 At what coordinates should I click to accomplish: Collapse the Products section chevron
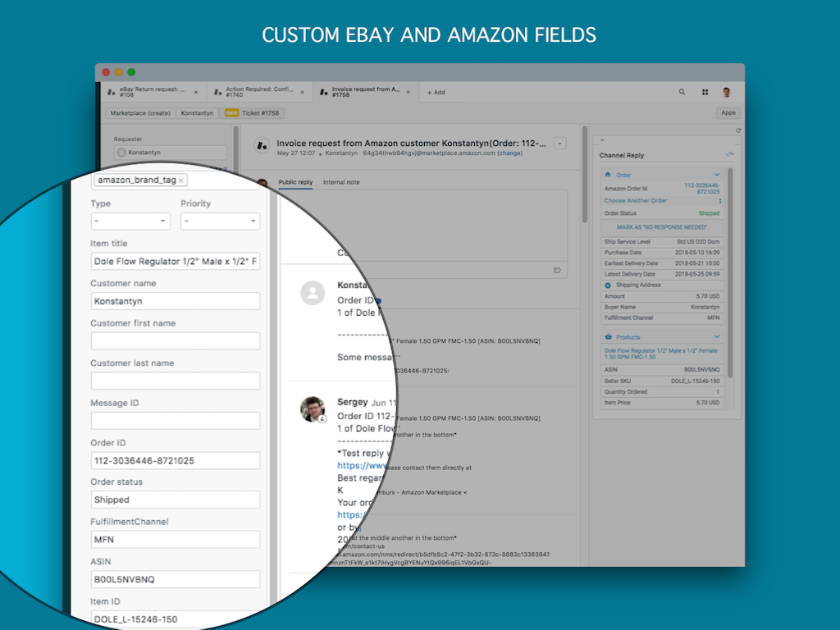tap(716, 337)
